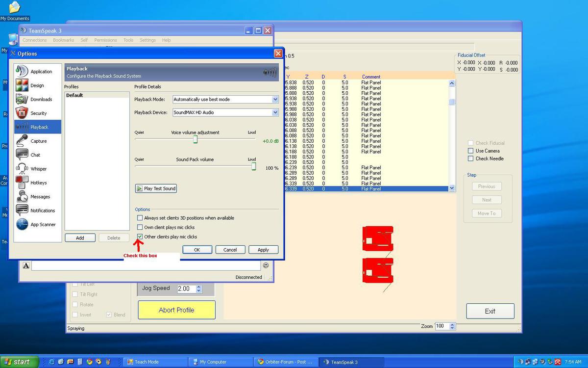Confirm options with OK button

pos(197,250)
